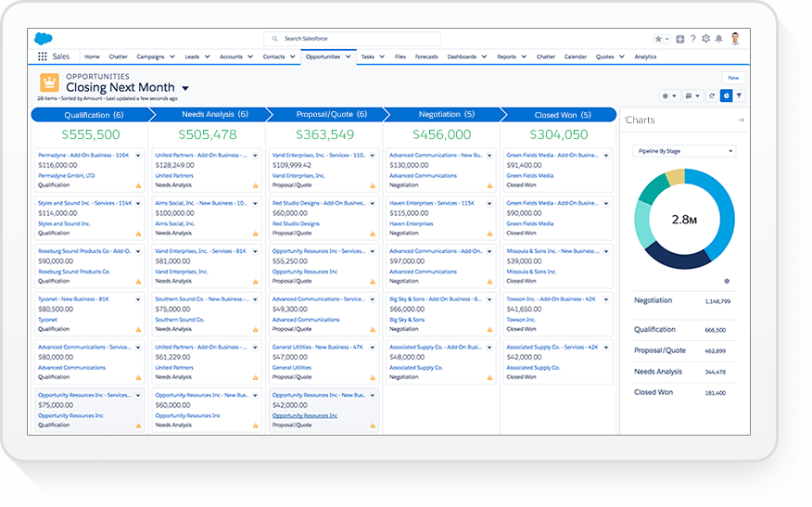This screenshot has width=812, height=507.
Task: Open the Opportunity Resources Inc account link
Action: 305,416
